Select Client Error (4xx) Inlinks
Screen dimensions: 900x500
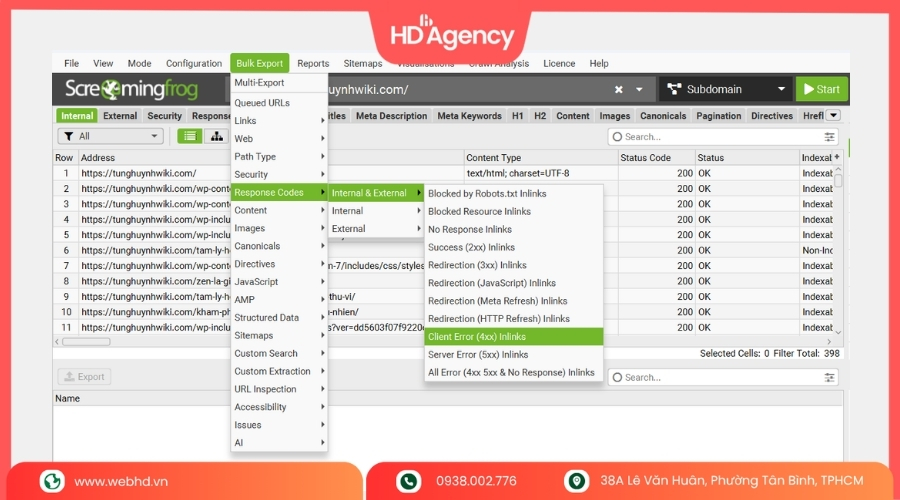tap(514, 336)
